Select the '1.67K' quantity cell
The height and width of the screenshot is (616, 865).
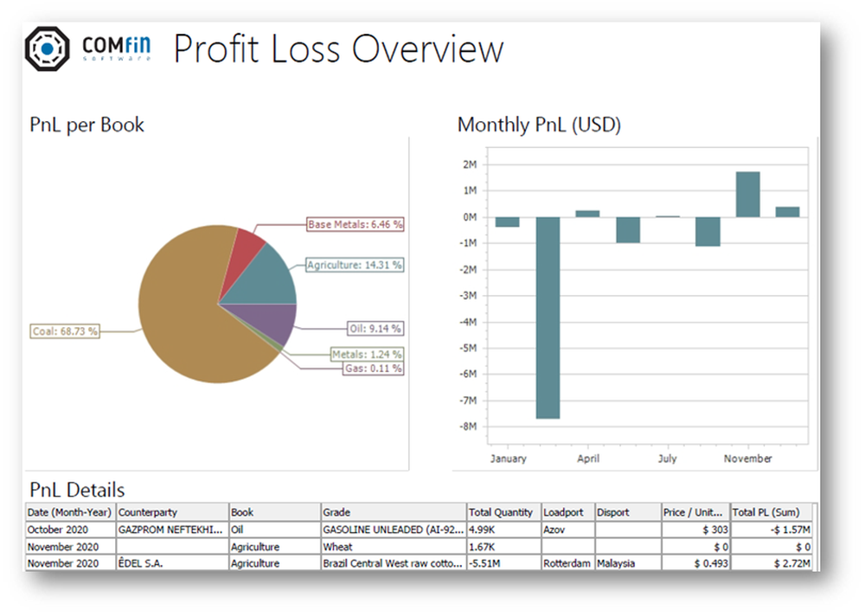503,547
